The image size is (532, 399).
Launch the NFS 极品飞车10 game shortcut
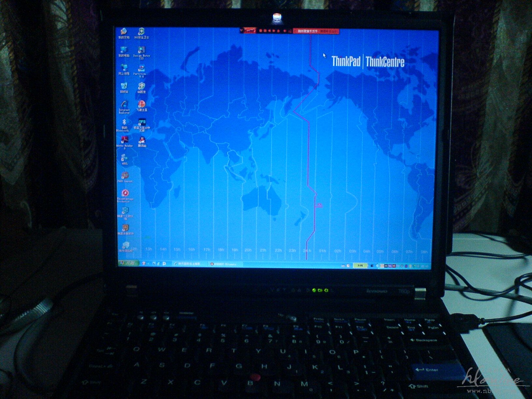pyautogui.click(x=142, y=125)
